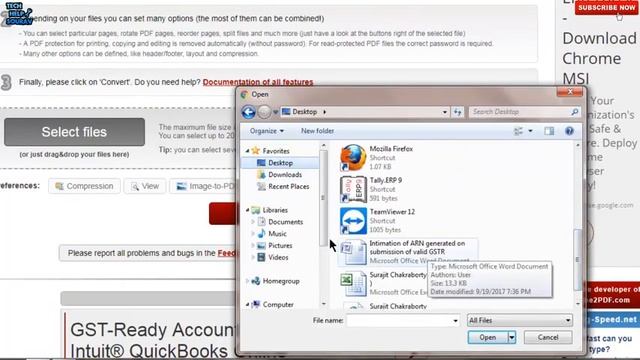The image size is (640, 360).
Task: Open the split arrow next to Open button
Action: 511,338
